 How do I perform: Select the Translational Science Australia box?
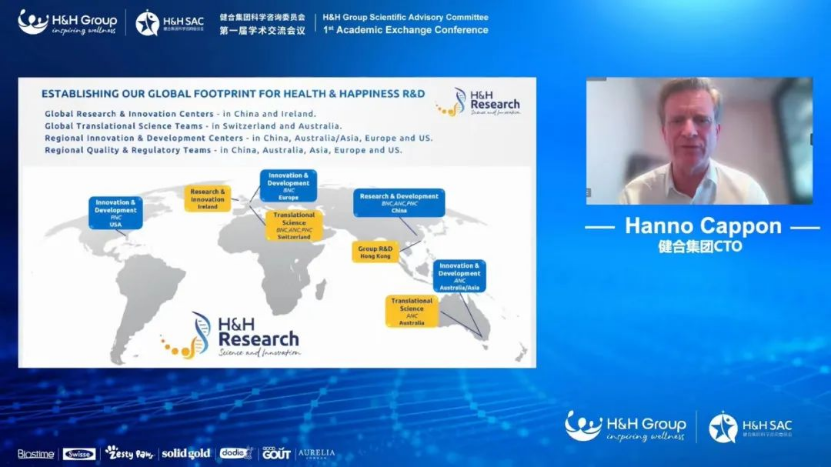[x=411, y=311]
